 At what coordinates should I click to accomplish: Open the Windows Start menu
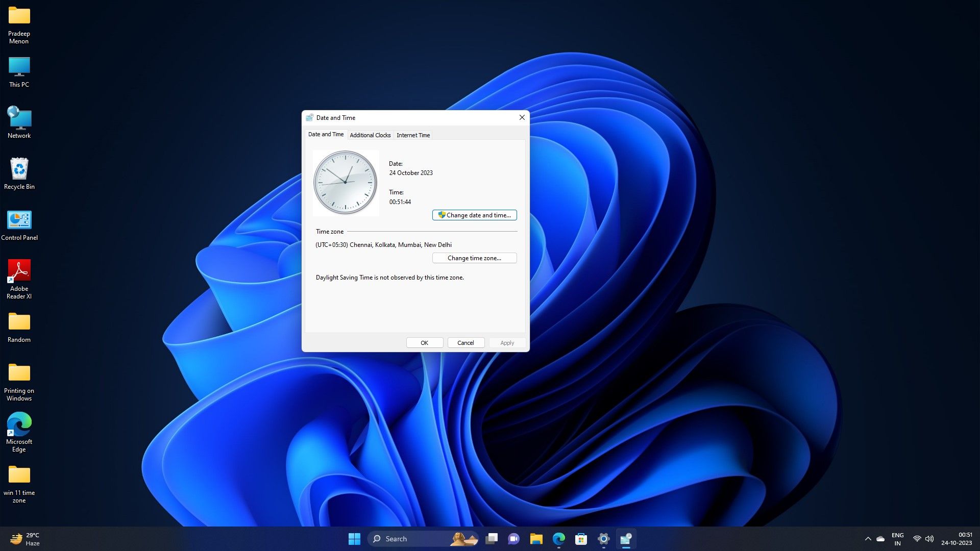pyautogui.click(x=354, y=539)
